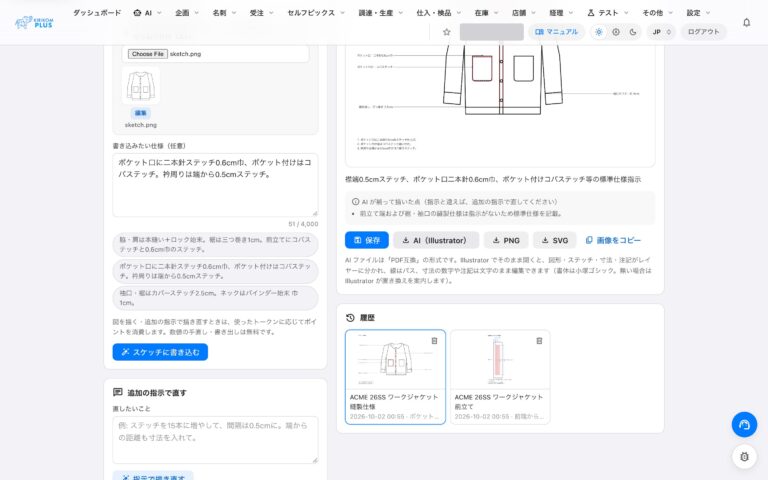Delete the 縫製仕様 history entry trash icon
768x480 pixels.
[x=434, y=340]
